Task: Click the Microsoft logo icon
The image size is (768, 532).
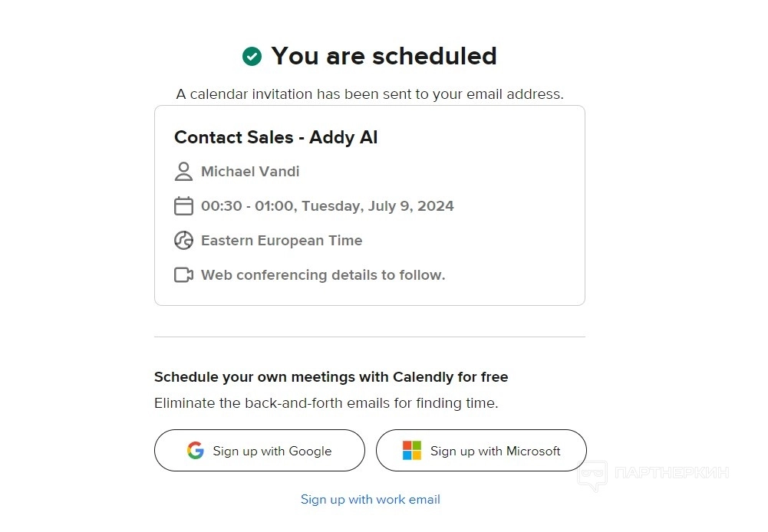Action: (412, 451)
